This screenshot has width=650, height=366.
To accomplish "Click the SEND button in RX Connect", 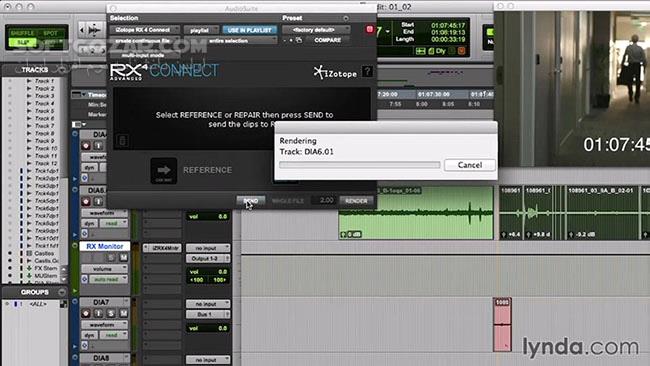I will coord(251,201).
